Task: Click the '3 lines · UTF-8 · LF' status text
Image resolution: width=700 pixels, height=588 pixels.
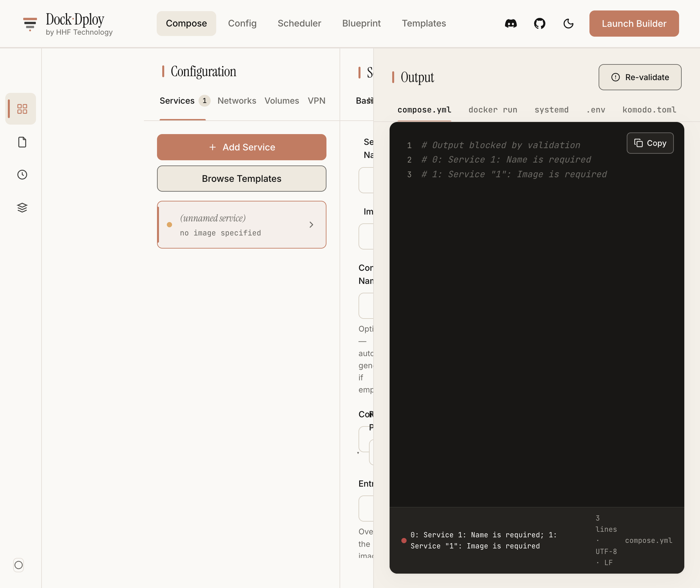Action: (x=606, y=541)
